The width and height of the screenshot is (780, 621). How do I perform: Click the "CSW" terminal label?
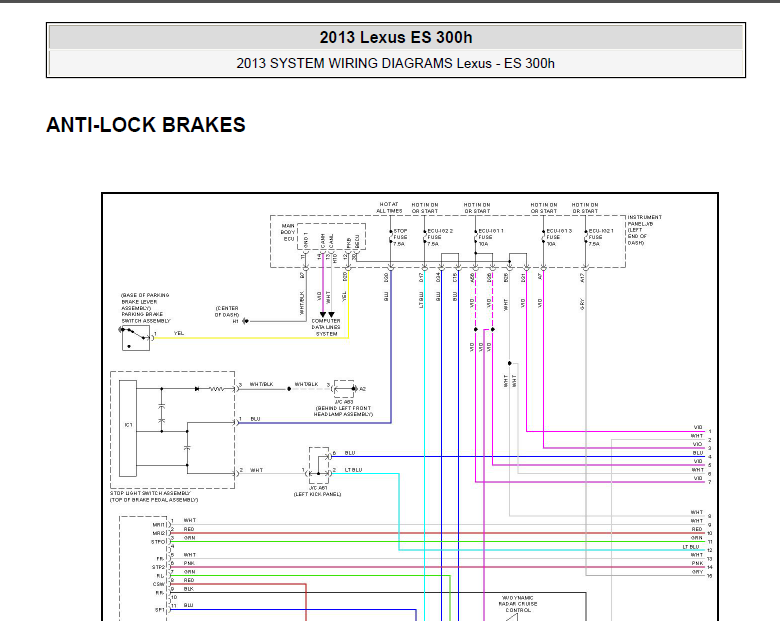[159, 584]
